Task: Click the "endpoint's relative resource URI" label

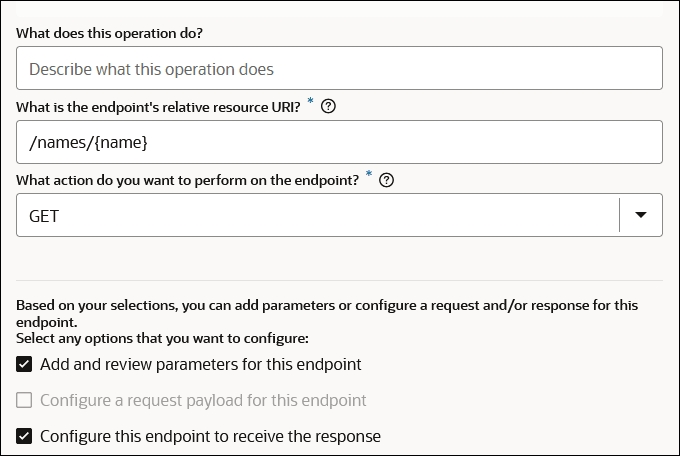Action: tap(158, 107)
